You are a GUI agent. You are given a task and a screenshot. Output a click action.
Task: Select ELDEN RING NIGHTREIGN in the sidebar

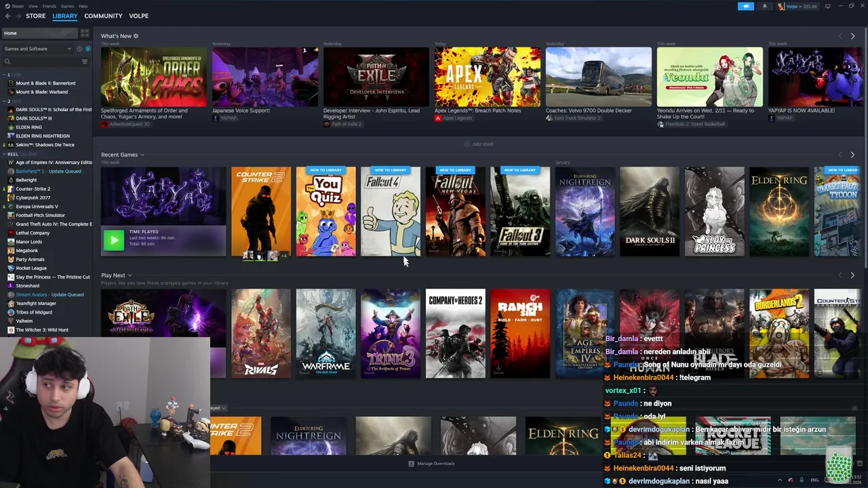46,136
